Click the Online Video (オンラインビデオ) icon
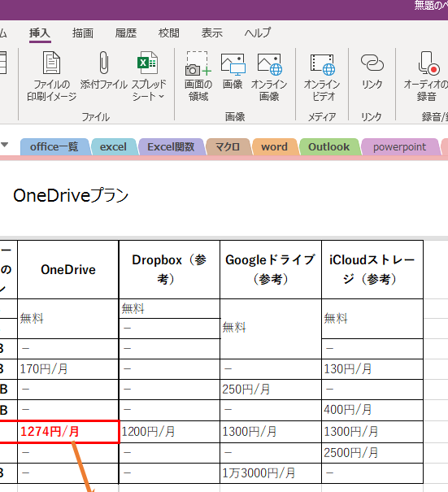 coord(322,64)
